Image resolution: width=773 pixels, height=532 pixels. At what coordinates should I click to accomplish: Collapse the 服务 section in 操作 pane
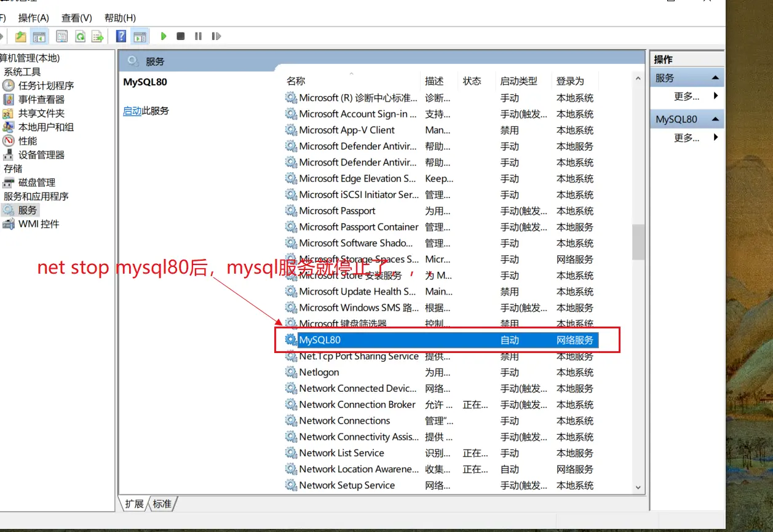715,78
